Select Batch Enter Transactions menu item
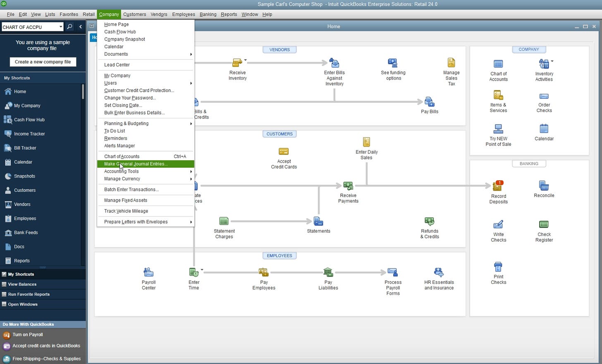Screen dimensions: 602x364 [x=146, y=190]
